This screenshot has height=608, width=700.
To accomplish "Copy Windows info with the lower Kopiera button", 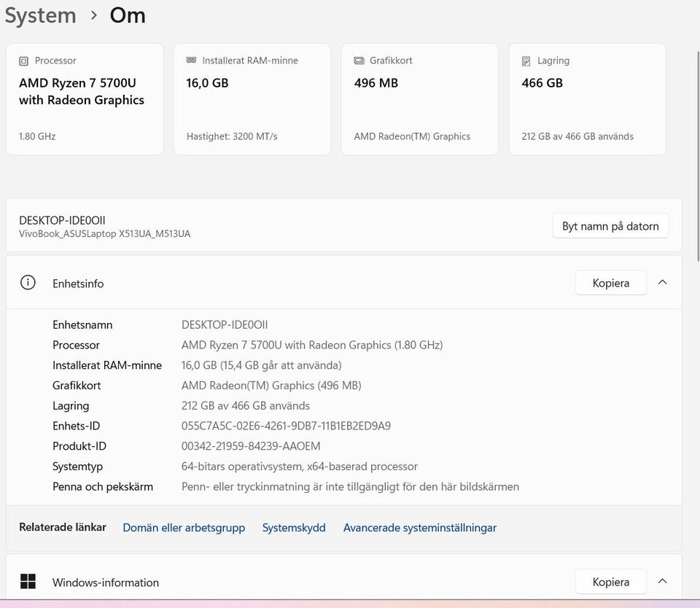I will click(611, 582).
